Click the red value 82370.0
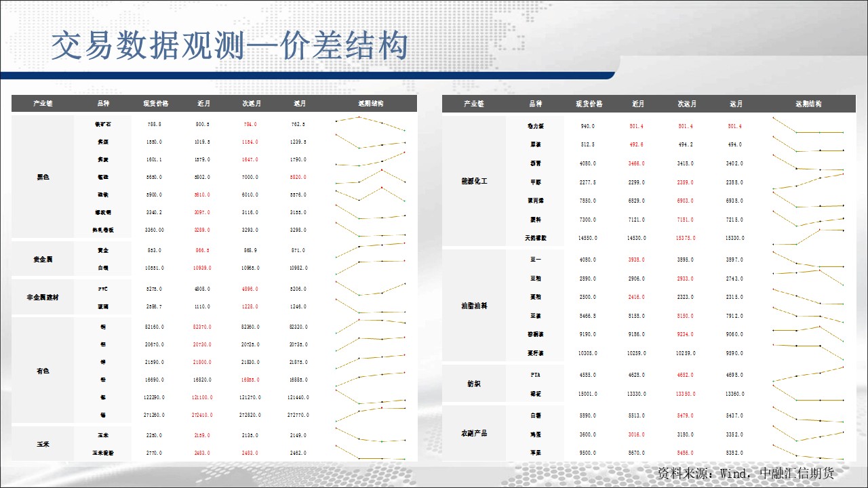868x488 pixels. [203, 327]
